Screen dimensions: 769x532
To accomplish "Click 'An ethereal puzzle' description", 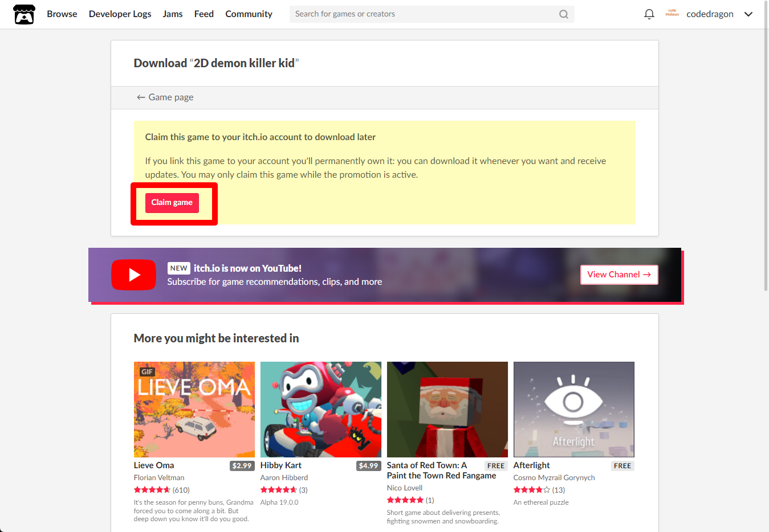I will (541, 502).
